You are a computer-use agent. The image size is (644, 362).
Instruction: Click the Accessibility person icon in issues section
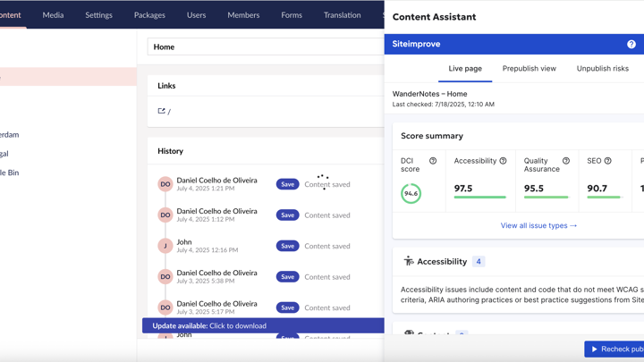pos(409,261)
